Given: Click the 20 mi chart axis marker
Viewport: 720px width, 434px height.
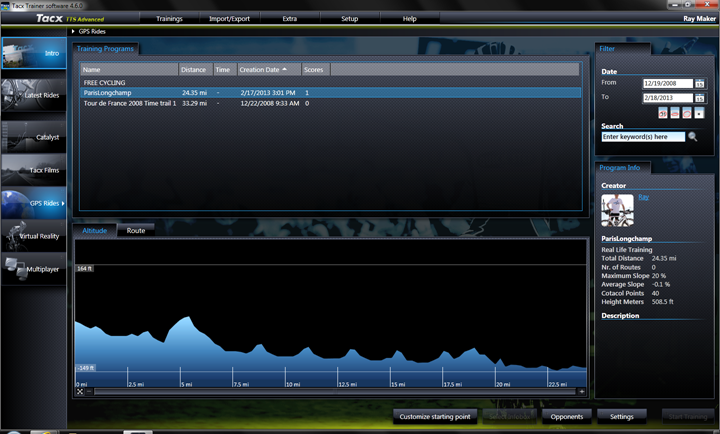Looking at the screenshot, I should coord(503,384).
